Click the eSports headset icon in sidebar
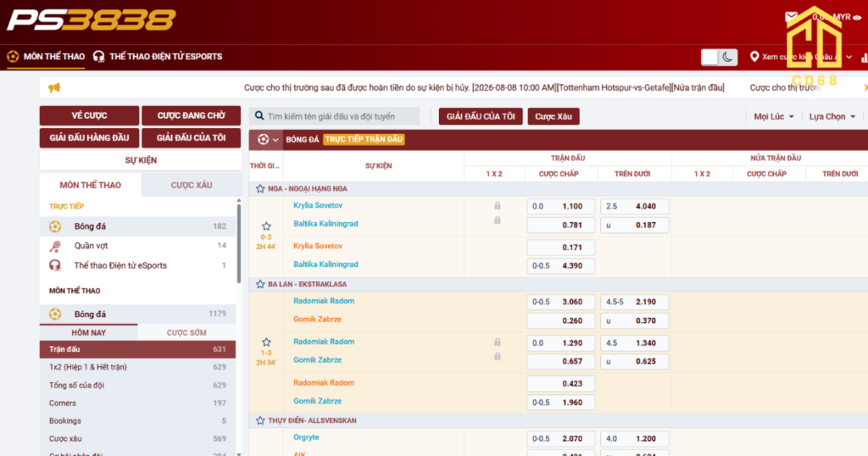The image size is (868, 456). point(55,265)
